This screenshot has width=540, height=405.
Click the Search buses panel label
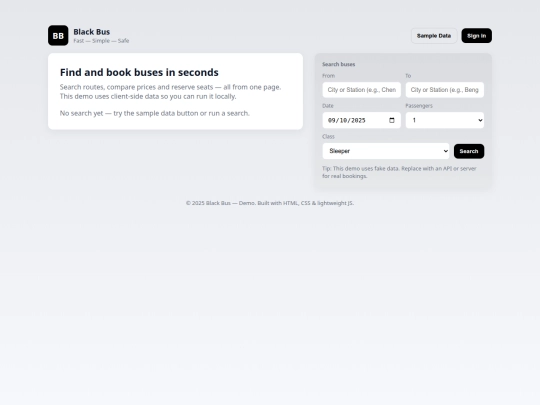coord(339,64)
